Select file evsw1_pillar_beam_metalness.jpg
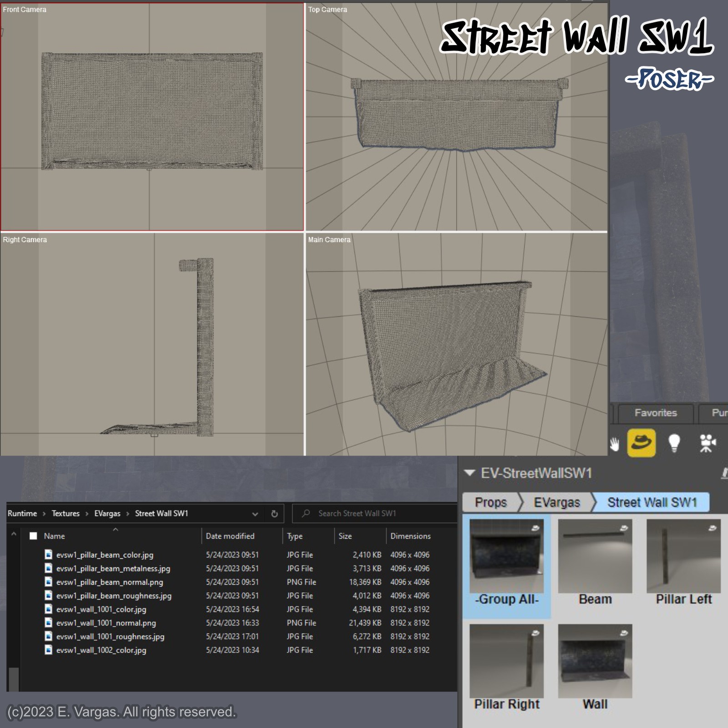Screen dimensions: 728x728 click(113, 568)
